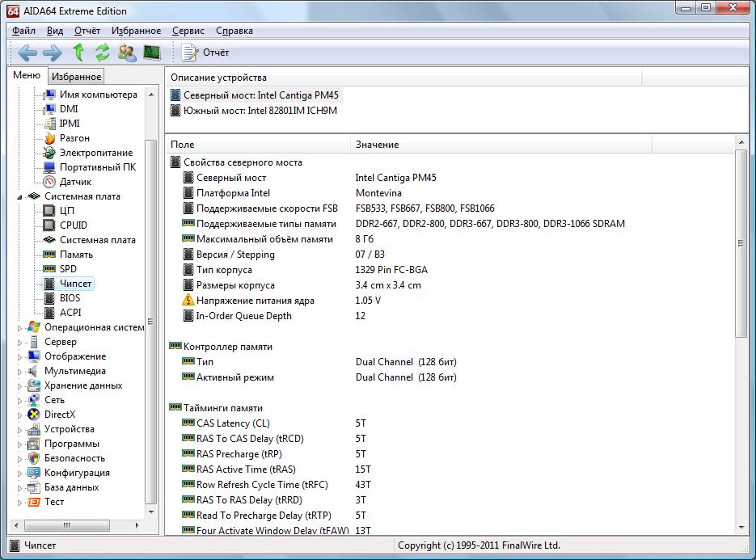Open Разгон flame item

click(74, 138)
